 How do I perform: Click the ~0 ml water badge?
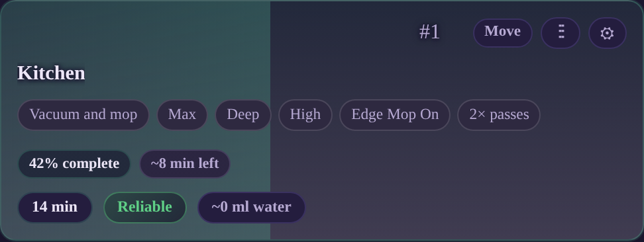tap(251, 208)
